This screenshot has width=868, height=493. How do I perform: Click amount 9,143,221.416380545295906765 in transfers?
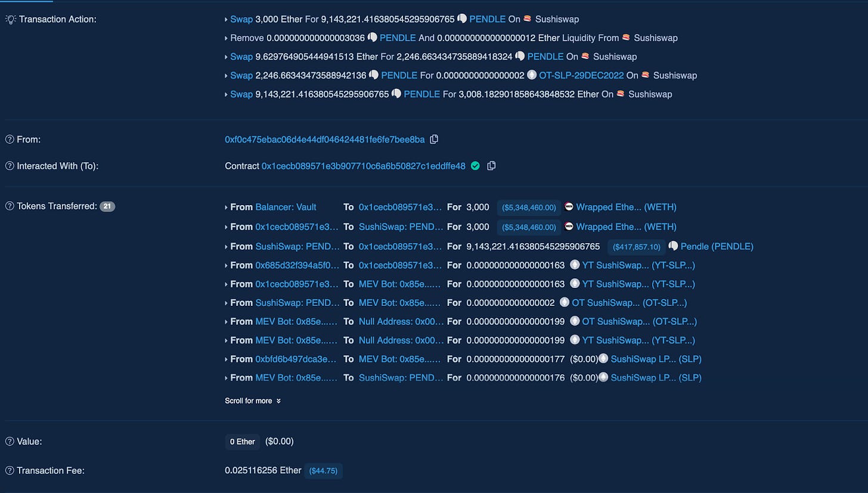[x=533, y=246]
